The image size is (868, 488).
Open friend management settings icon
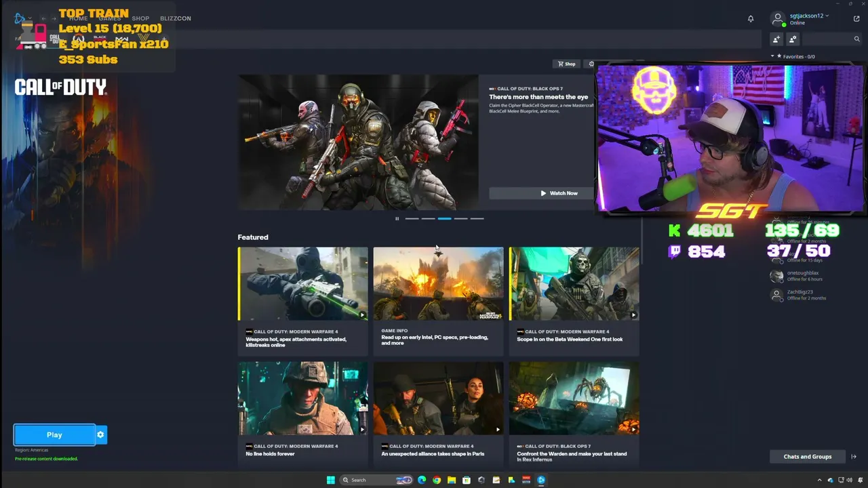(793, 39)
